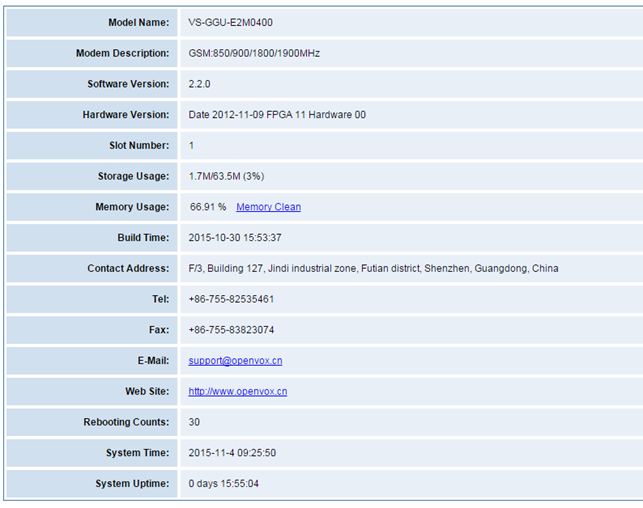This screenshot has width=643, height=508.
Task: Click the Model Name: label
Action: (x=139, y=23)
